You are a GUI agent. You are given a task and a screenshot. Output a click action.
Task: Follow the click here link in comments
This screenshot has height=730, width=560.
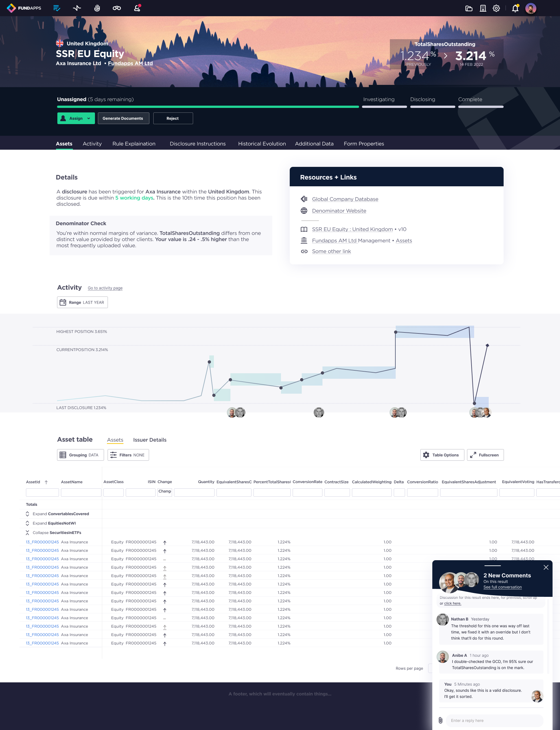click(453, 603)
